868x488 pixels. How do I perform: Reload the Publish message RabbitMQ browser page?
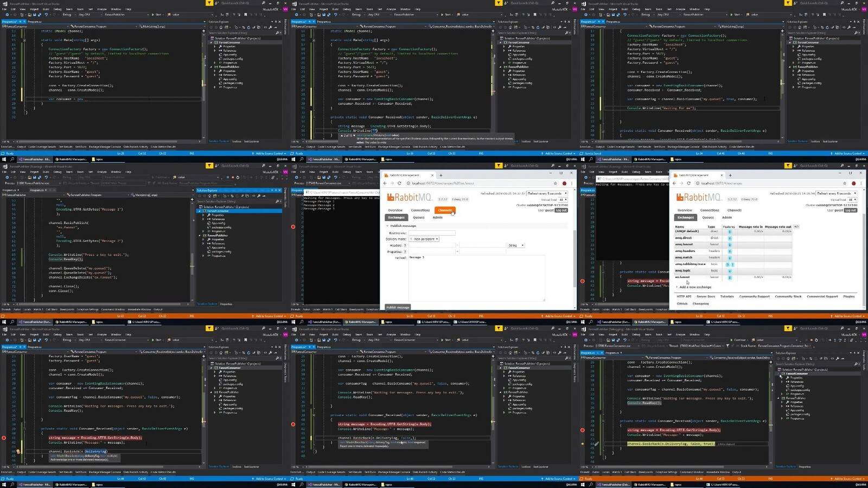pos(400,183)
